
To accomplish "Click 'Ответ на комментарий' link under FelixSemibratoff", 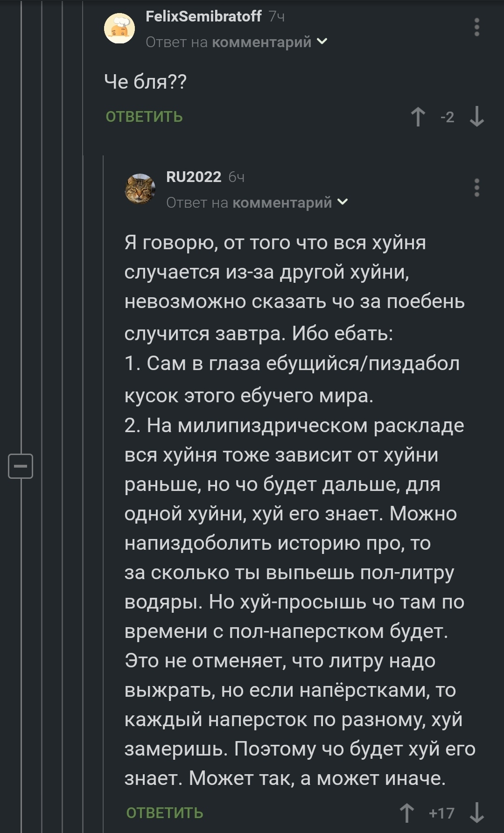I will click(228, 42).
